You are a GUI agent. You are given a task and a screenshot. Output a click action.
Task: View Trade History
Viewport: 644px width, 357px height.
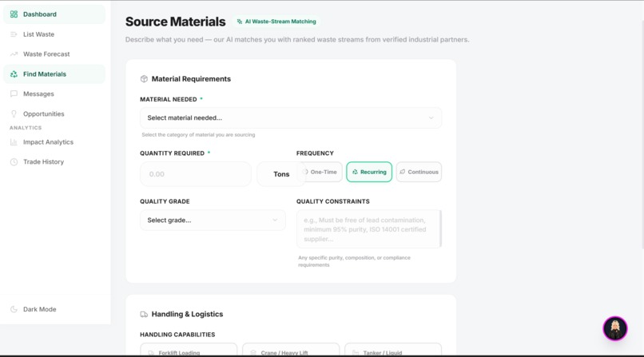coord(54,162)
